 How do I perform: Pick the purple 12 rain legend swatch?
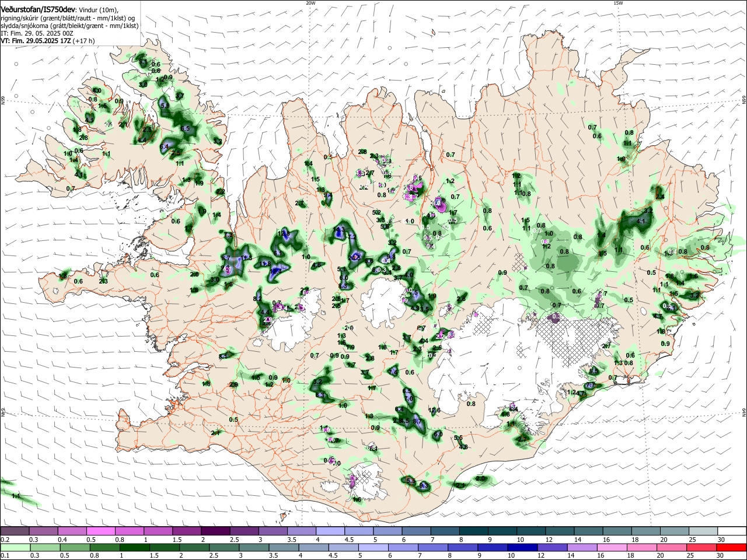coord(553,547)
